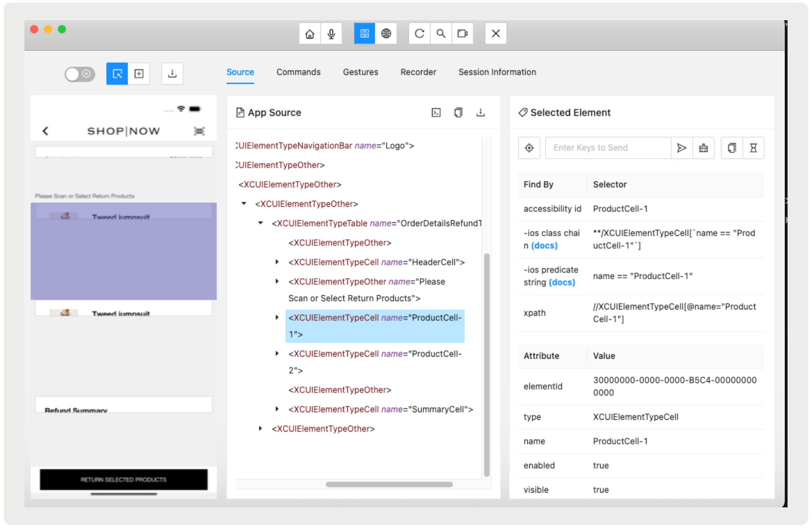Collapse the OrderDetailsRefund table node

click(260, 223)
